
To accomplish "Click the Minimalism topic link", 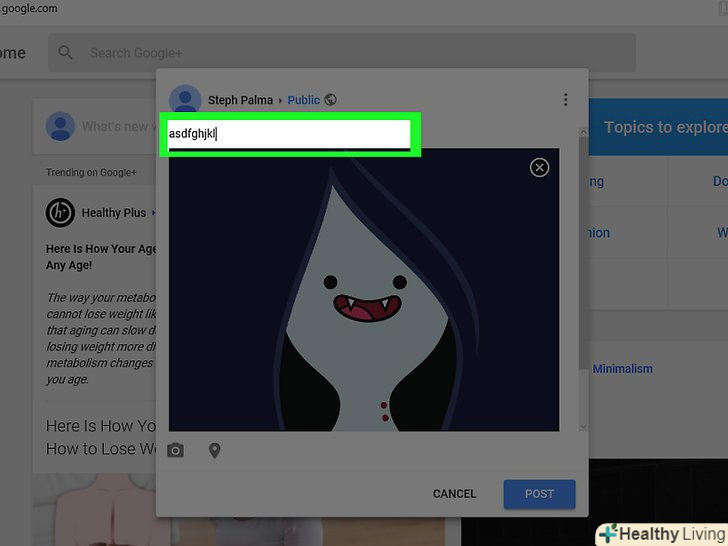I will (623, 369).
